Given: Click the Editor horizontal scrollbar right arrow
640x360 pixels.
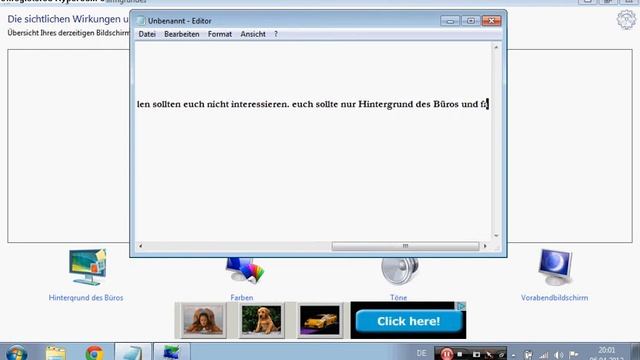Looking at the screenshot, I should coord(485,246).
